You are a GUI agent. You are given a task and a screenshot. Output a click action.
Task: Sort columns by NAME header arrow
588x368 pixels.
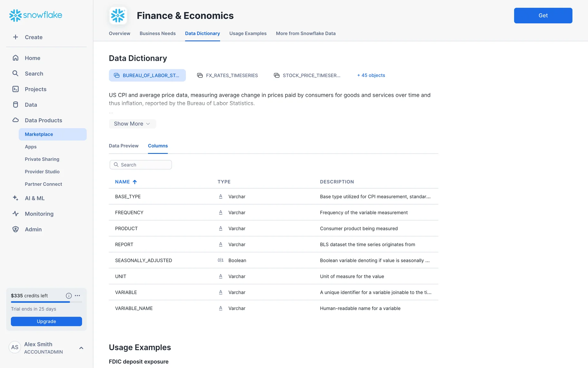(x=135, y=182)
